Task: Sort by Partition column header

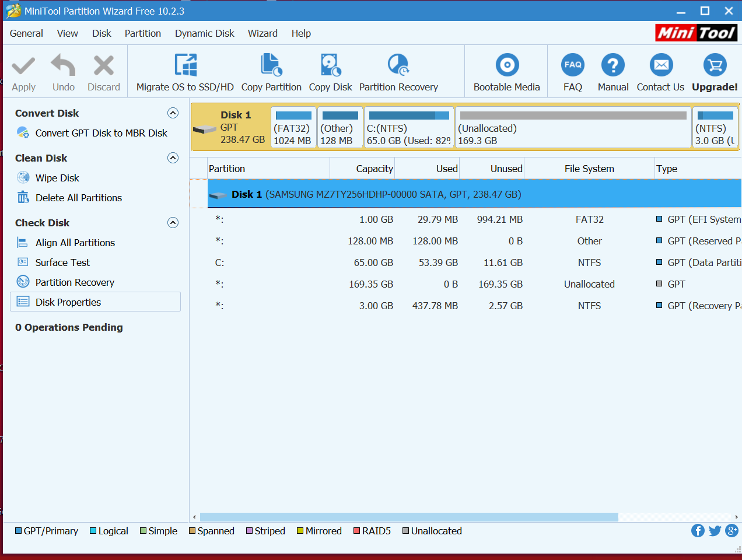Action: [268, 169]
